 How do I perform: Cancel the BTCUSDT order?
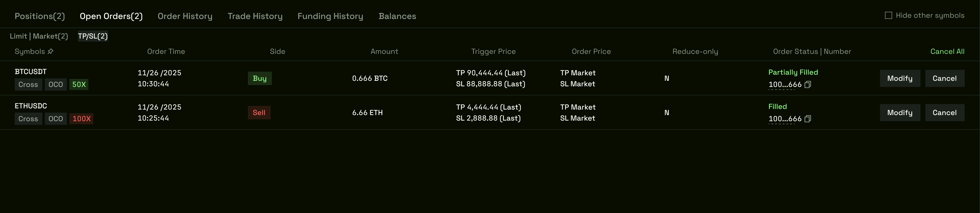944,79
